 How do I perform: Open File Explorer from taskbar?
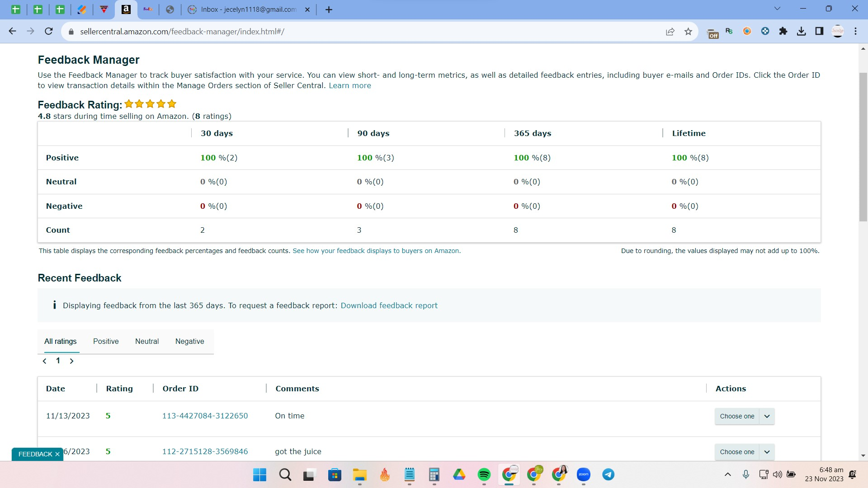[x=360, y=474]
